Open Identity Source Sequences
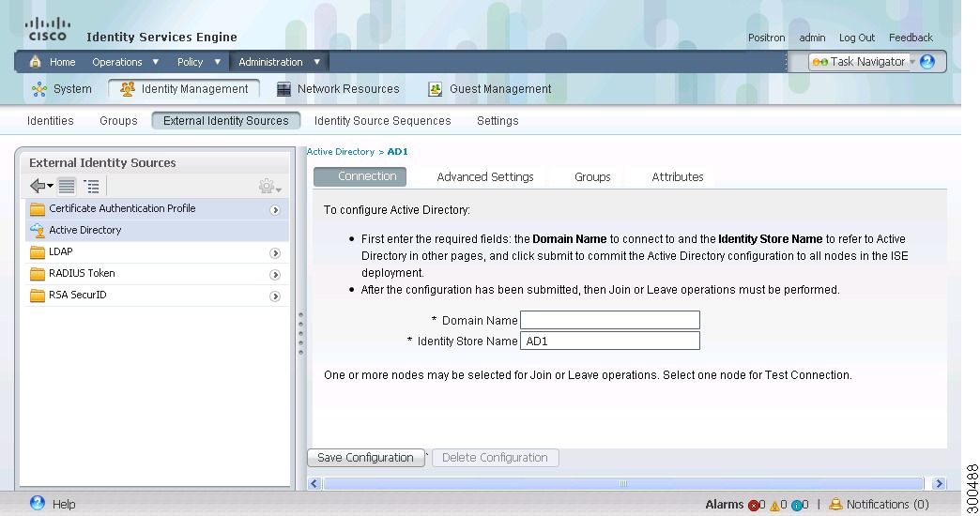Image resolution: width=980 pixels, height=516 pixels. click(382, 121)
